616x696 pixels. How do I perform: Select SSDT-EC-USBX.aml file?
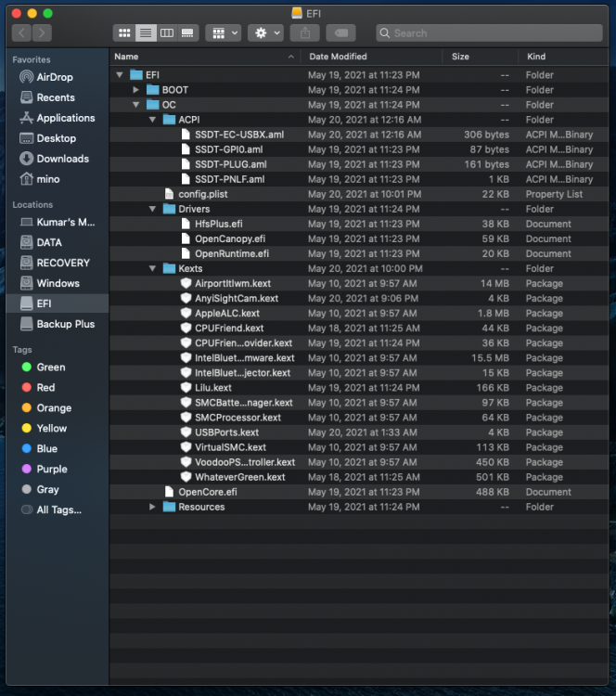[359, 135]
